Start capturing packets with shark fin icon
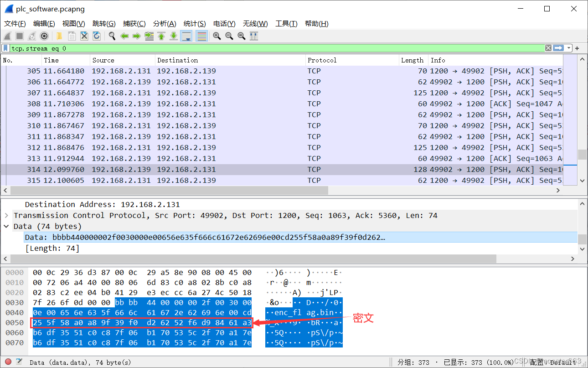The height and width of the screenshot is (368, 588). click(x=8, y=36)
